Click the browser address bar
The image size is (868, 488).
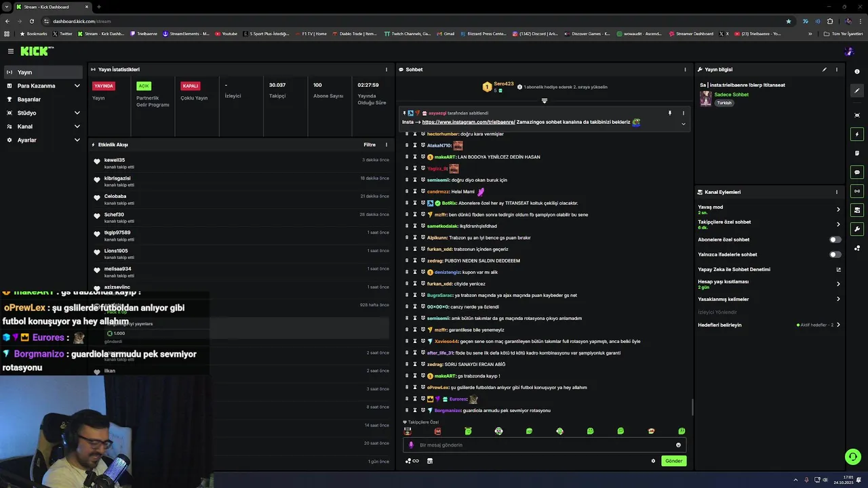pos(414,21)
